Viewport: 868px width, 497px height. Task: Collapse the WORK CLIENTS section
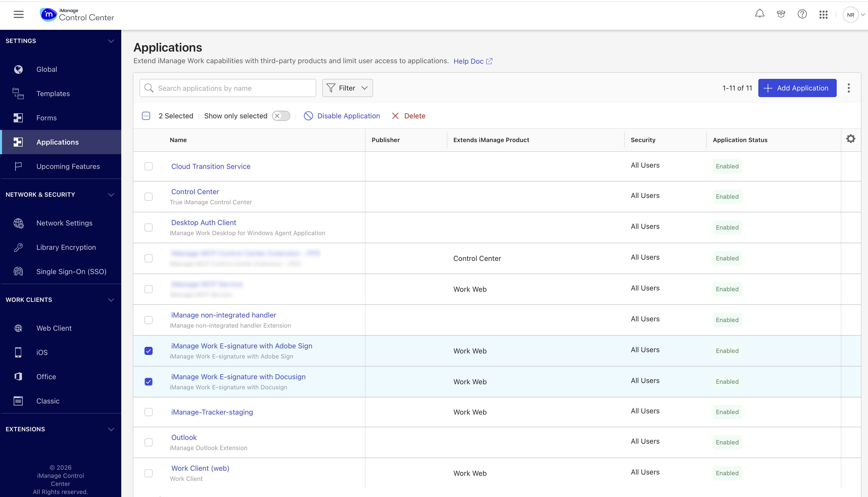click(111, 300)
